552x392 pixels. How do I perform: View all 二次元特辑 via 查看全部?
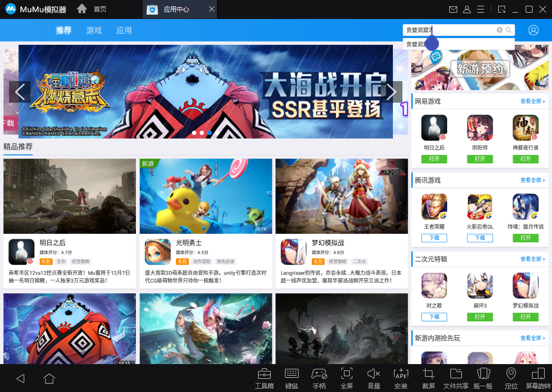tap(533, 259)
